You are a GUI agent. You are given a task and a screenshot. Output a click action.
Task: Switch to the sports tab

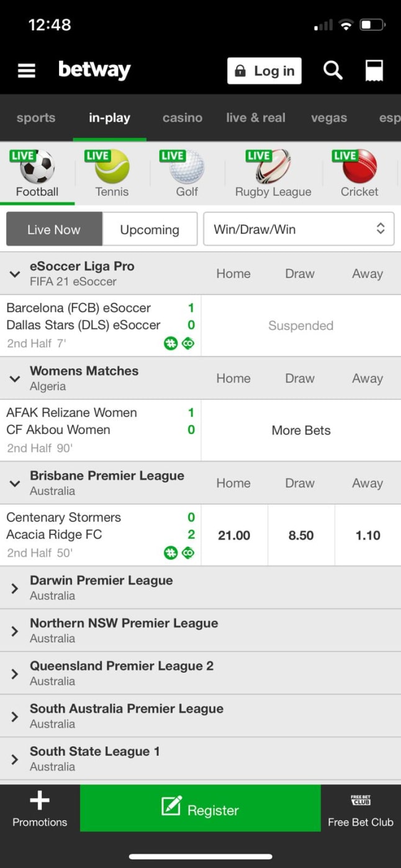tap(36, 118)
